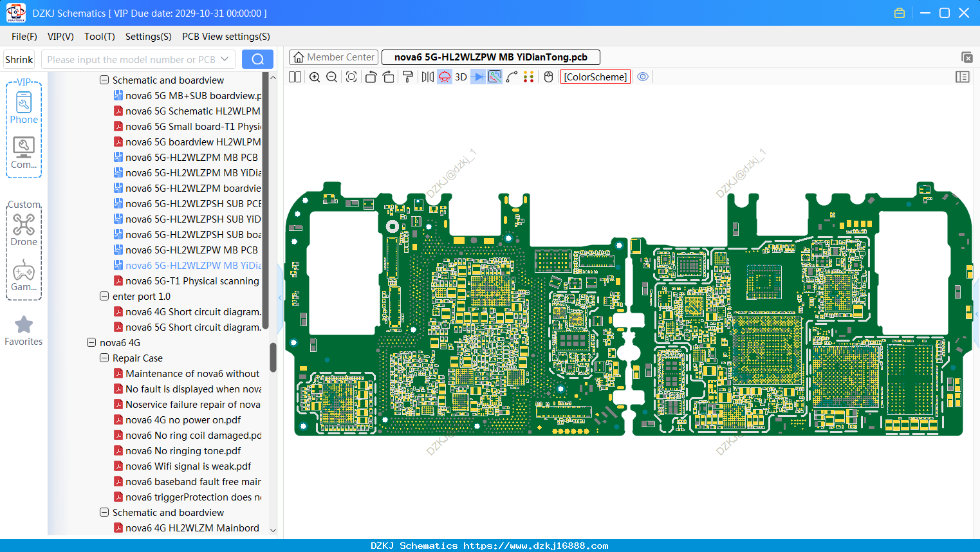Toggle the right side panel icon
The image size is (980, 552).
point(963,77)
